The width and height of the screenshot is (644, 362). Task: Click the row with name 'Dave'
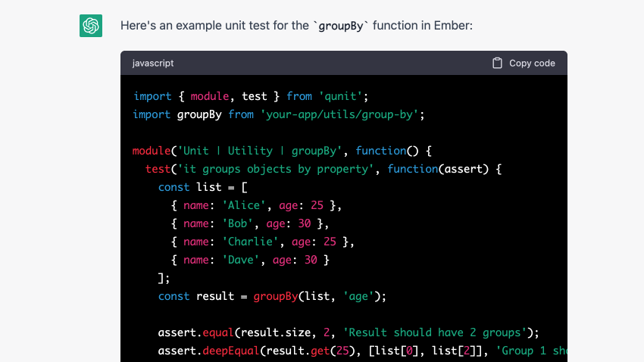pyautogui.click(x=250, y=260)
